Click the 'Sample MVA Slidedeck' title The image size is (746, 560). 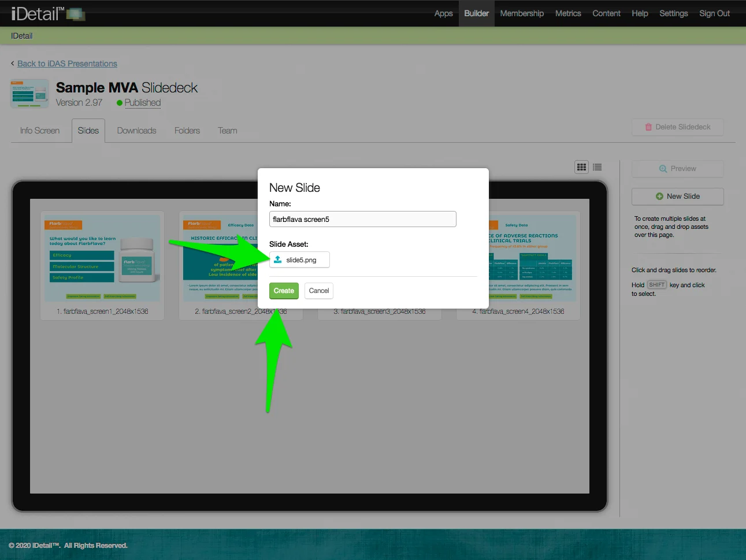pyautogui.click(x=127, y=88)
